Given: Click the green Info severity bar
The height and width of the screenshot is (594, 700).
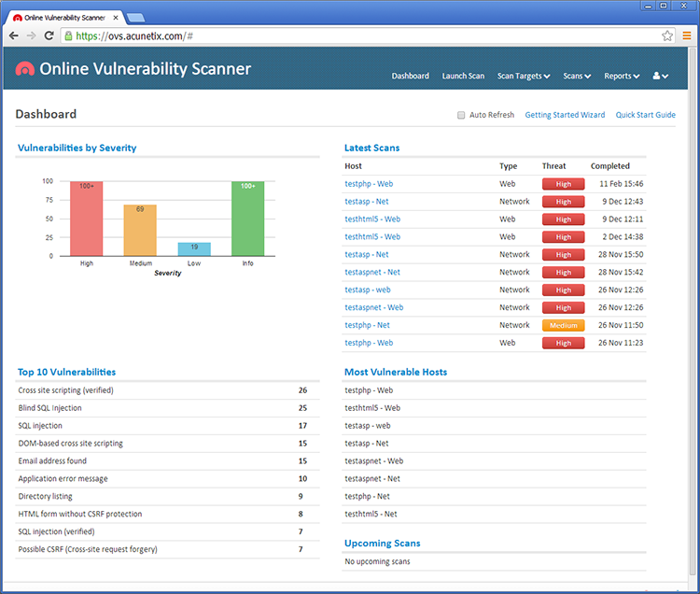Looking at the screenshot, I should tap(247, 219).
